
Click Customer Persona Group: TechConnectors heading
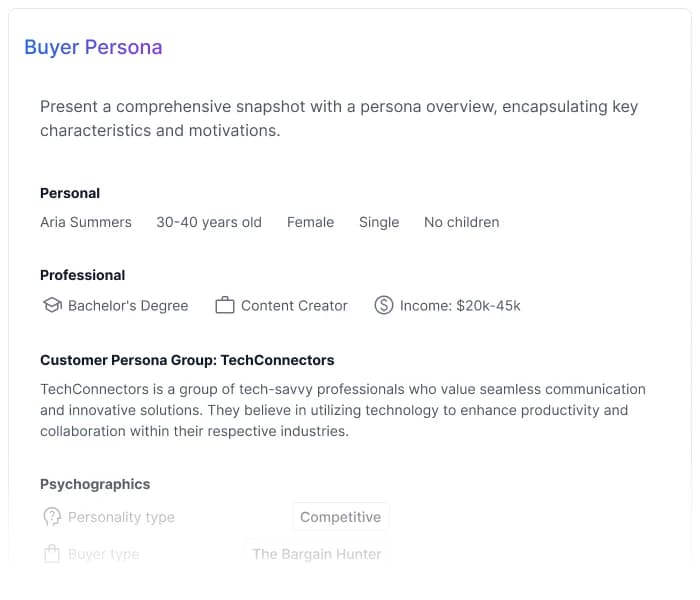(x=187, y=360)
